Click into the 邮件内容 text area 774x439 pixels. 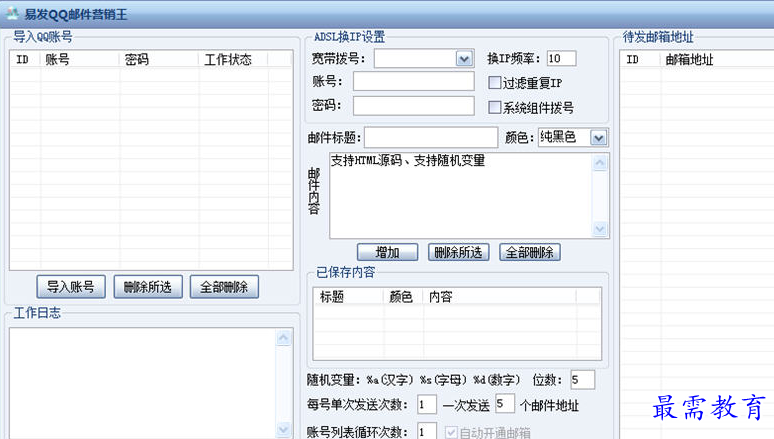[x=460, y=196]
